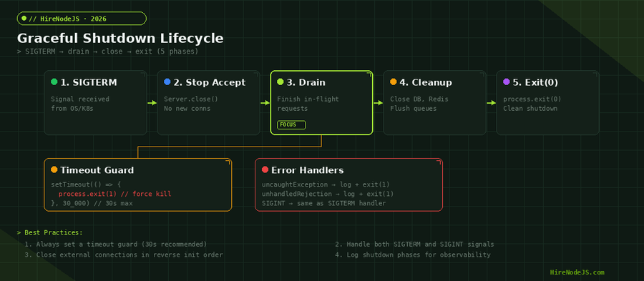Click code line 'setTimeout(() => {'
This screenshot has height=281, width=644.
pos(86,184)
